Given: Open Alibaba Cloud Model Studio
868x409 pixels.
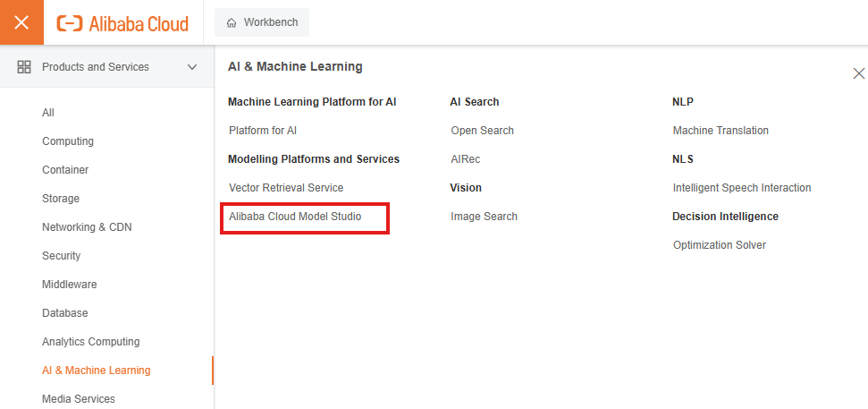Looking at the screenshot, I should (295, 217).
